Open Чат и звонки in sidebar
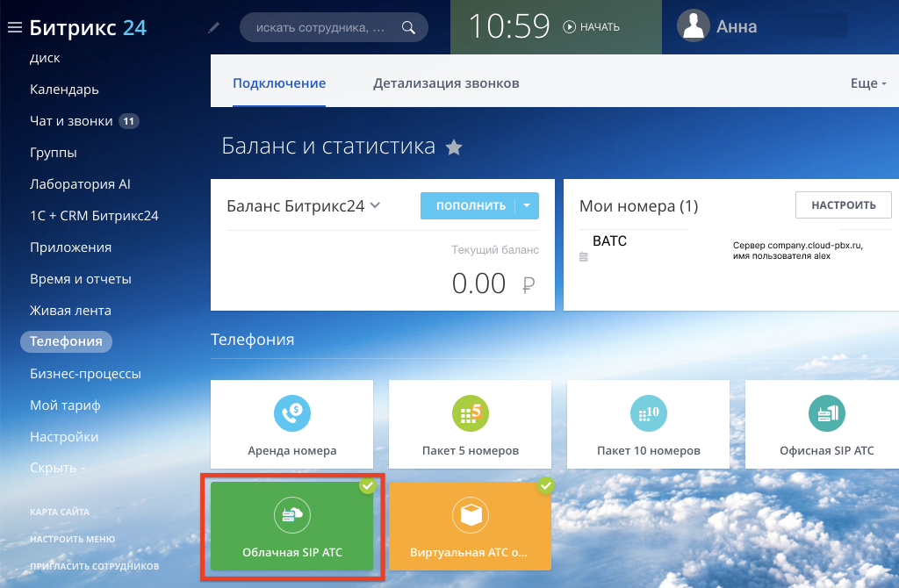Viewport: 899px width, 588px height. (x=71, y=121)
